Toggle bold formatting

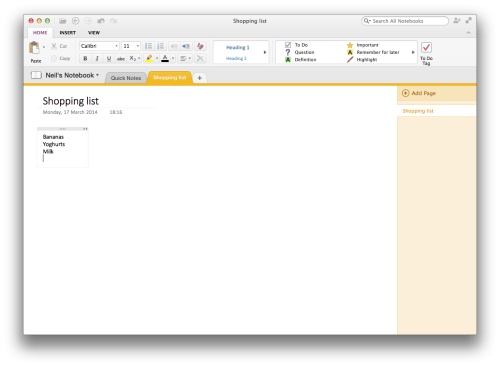point(85,59)
